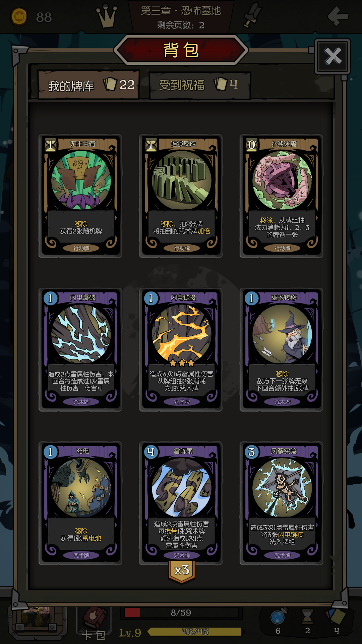
Task: Select the 连锁反应 domino card
Action: (181, 196)
